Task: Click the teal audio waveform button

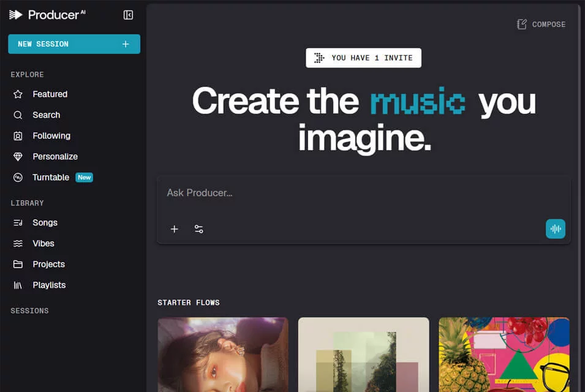Action: pos(556,228)
